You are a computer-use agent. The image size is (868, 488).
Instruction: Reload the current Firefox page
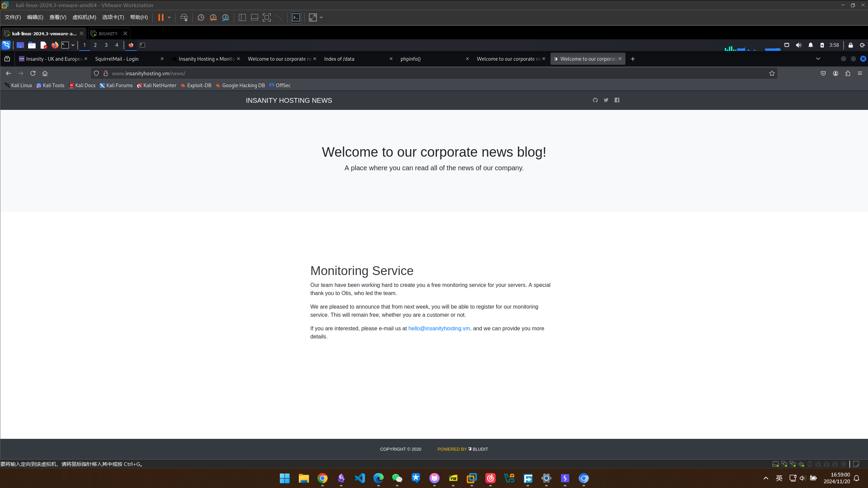[33, 73]
